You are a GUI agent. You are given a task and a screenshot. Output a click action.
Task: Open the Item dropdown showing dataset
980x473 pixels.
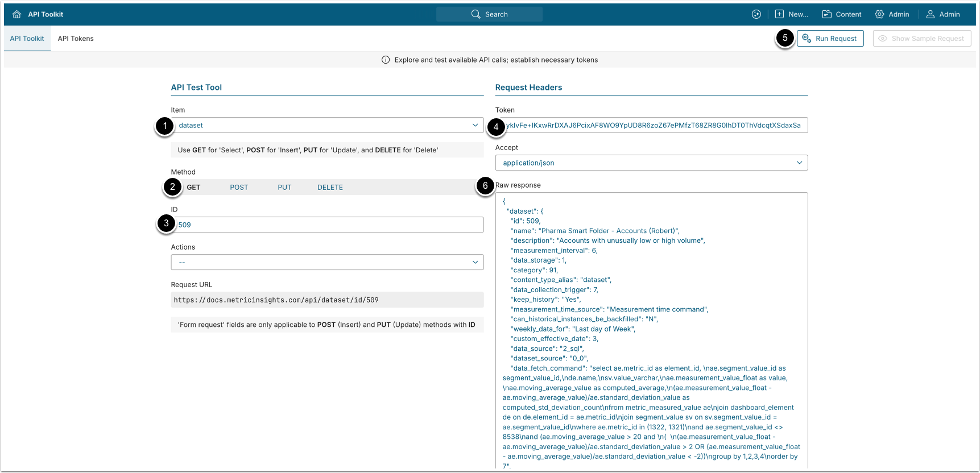click(327, 125)
